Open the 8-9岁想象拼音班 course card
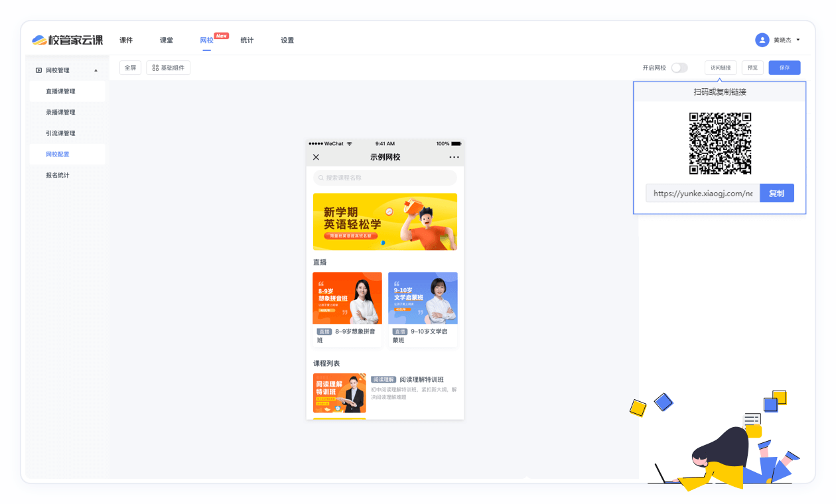836x504 pixels. (x=347, y=309)
